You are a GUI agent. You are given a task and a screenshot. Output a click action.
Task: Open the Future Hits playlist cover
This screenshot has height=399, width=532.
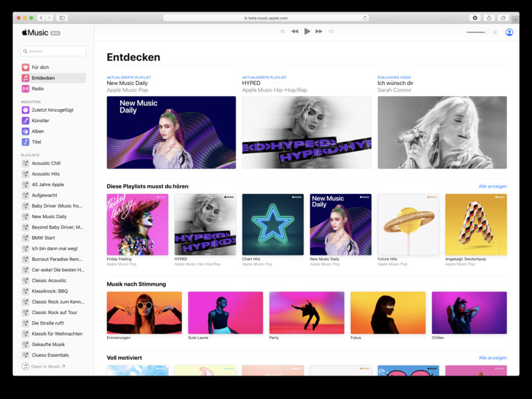click(408, 224)
